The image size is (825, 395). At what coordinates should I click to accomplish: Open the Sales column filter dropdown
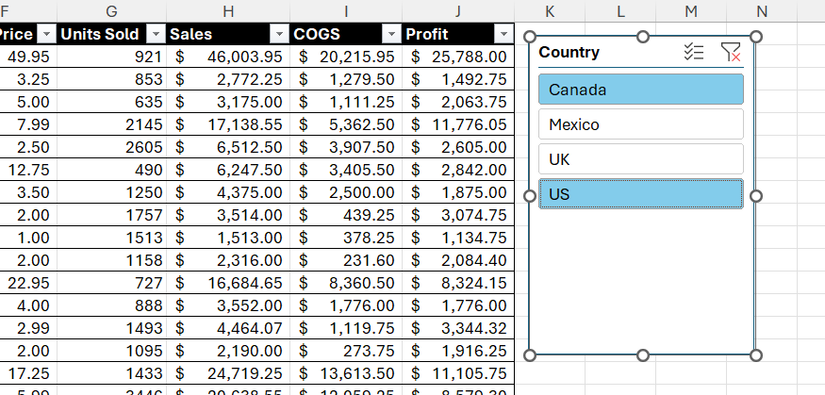click(x=279, y=34)
